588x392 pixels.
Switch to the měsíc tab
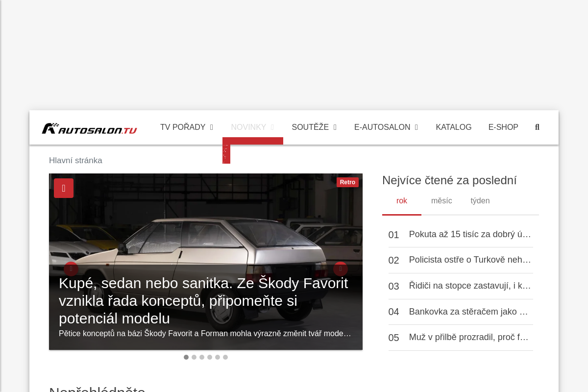441,201
